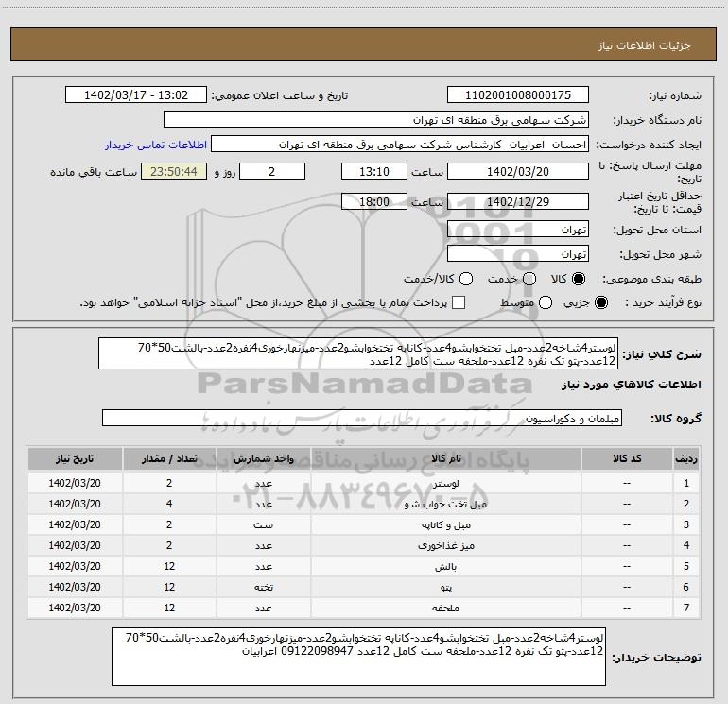Image resolution: width=728 pixels, height=704 pixels.
Task: Toggle the اسناد خزانه اسلامی payment checkbox
Action: click(459, 302)
